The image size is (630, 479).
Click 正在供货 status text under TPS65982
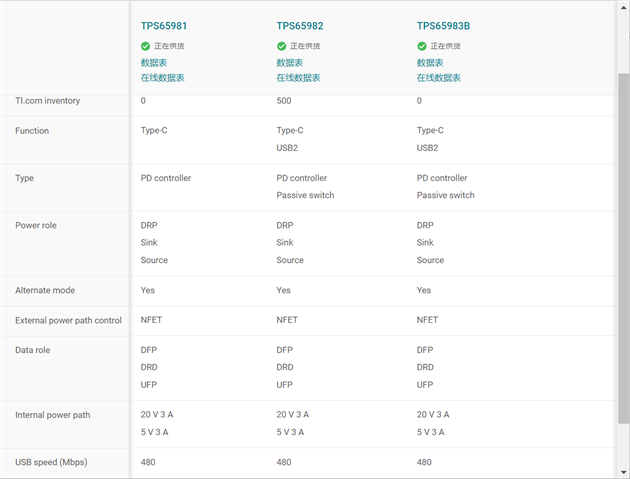click(305, 46)
